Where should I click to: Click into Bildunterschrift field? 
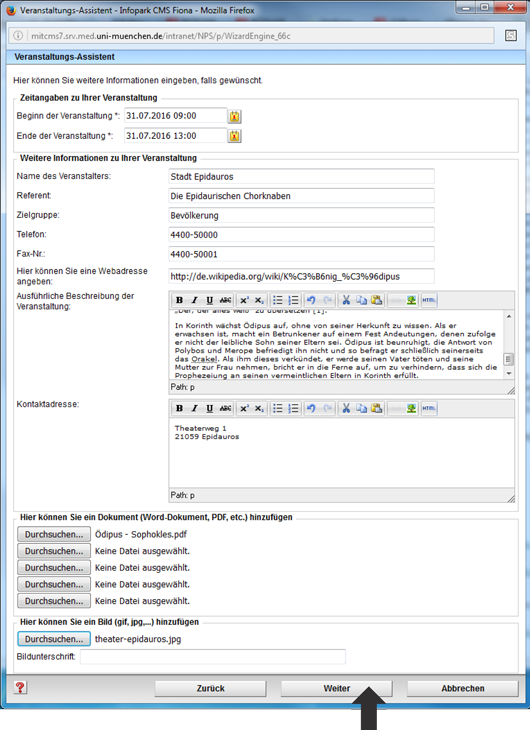click(x=213, y=656)
